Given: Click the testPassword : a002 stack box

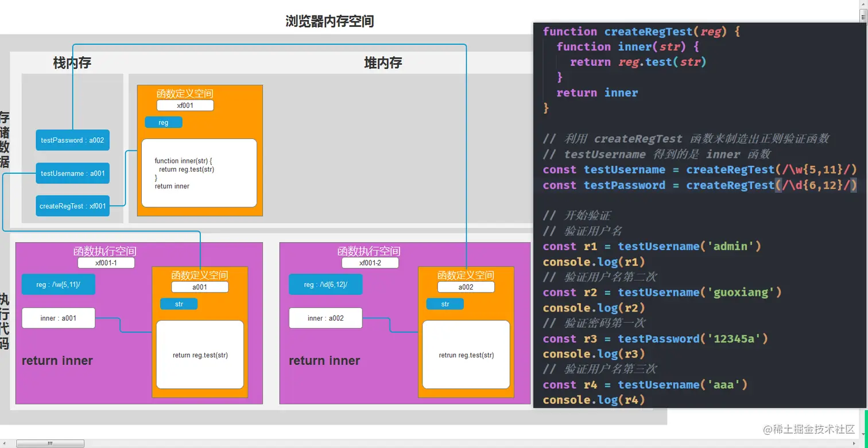Looking at the screenshot, I should (x=72, y=140).
